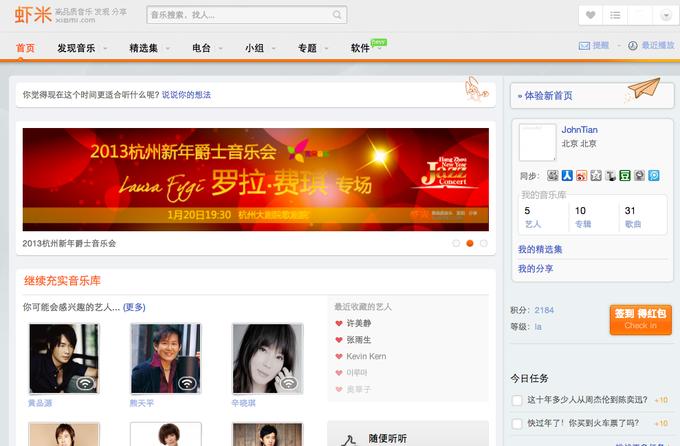Open the 软件 menu
Image resolution: width=680 pixels, height=446 pixels.
[360, 48]
